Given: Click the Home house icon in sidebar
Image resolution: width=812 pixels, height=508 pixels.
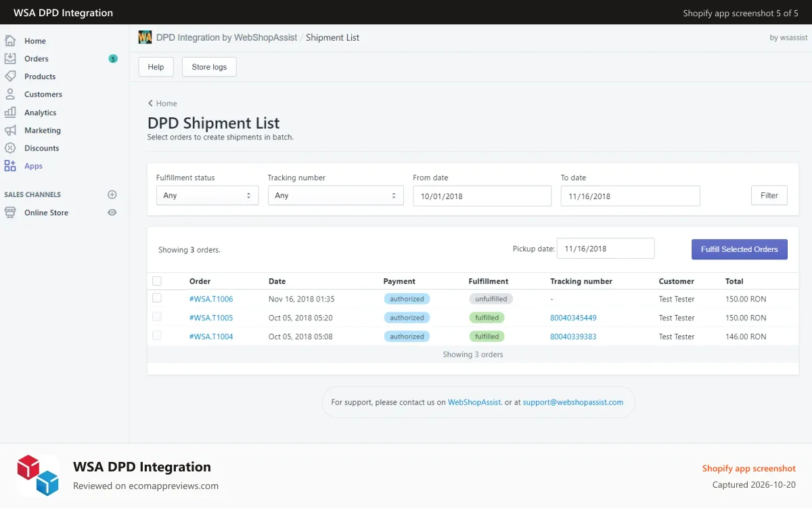Looking at the screenshot, I should point(10,41).
